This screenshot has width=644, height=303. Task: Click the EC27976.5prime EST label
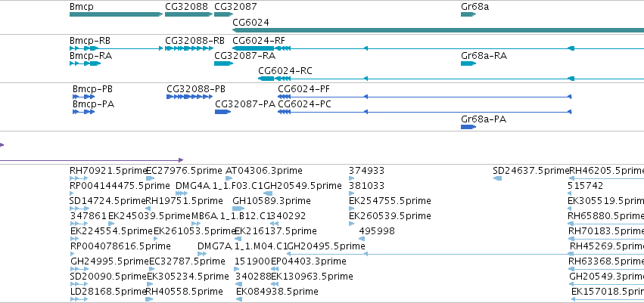point(185,171)
